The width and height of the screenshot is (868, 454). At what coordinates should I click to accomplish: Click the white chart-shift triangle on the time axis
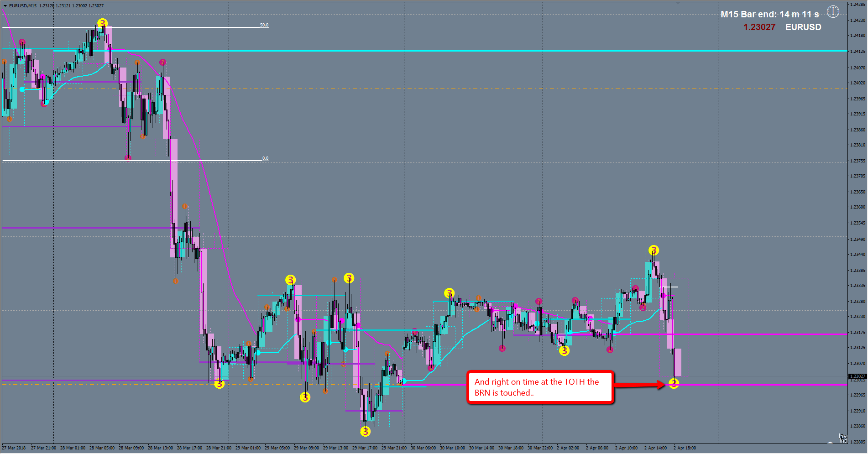point(831,442)
